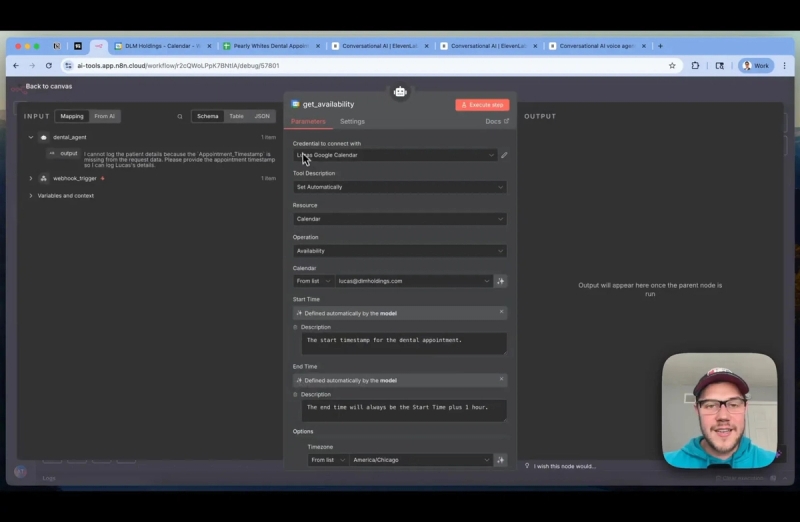Switch input view to Schema

pos(208,116)
